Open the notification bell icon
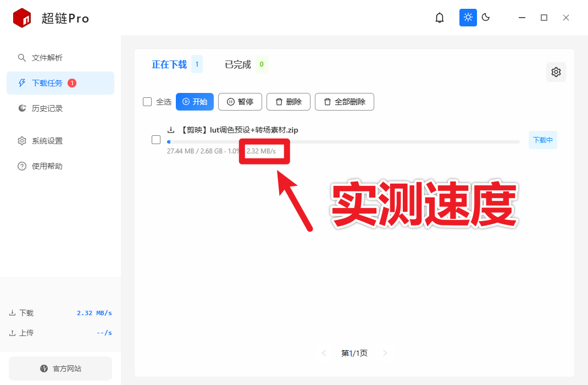This screenshot has height=385, width=588. pyautogui.click(x=440, y=17)
